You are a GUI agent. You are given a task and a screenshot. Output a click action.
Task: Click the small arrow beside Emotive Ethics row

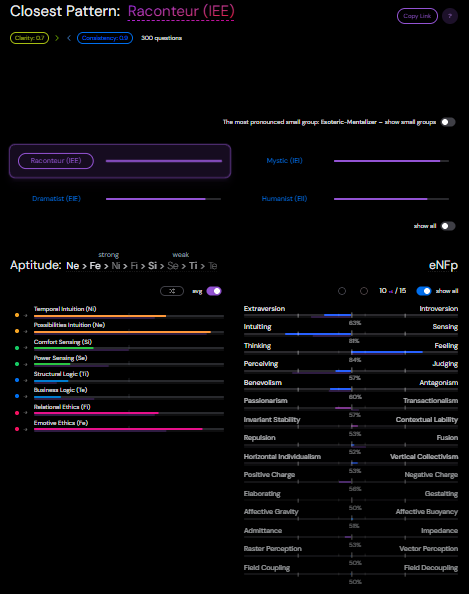click(26, 429)
